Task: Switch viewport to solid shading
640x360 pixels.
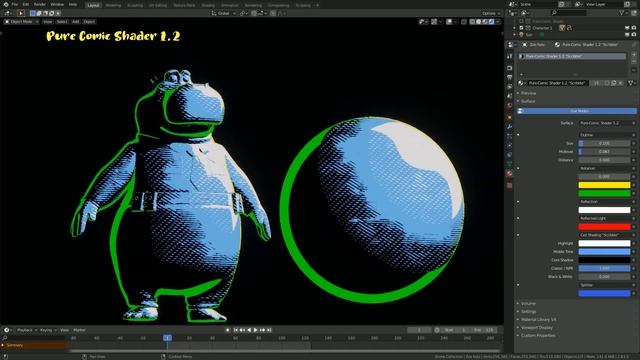Action: tap(479, 22)
